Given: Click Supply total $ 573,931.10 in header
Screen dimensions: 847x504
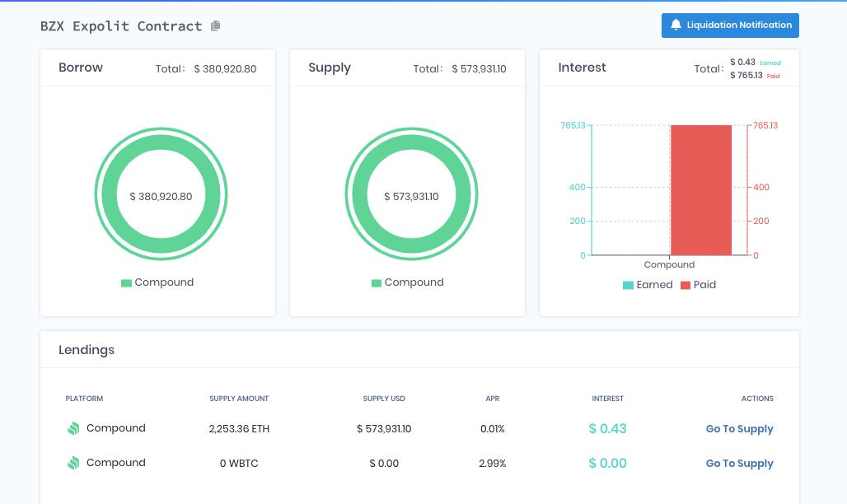Looking at the screenshot, I should click(x=479, y=68).
